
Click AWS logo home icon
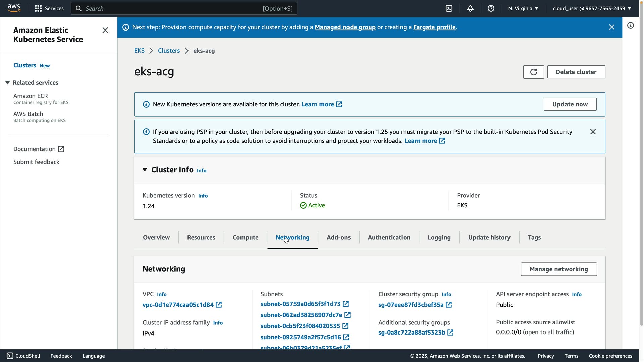(x=14, y=8)
